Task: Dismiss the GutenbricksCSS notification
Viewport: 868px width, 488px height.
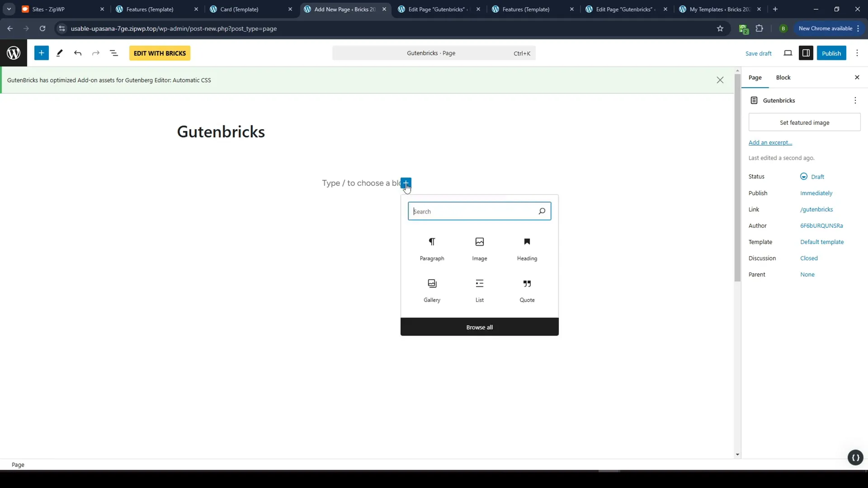Action: 720,80
